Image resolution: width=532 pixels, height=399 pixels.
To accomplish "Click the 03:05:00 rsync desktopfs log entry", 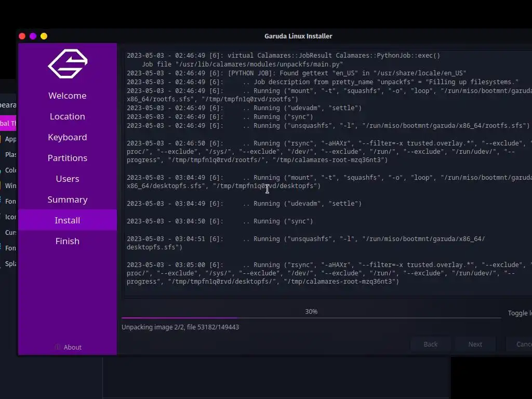I will tap(329, 273).
